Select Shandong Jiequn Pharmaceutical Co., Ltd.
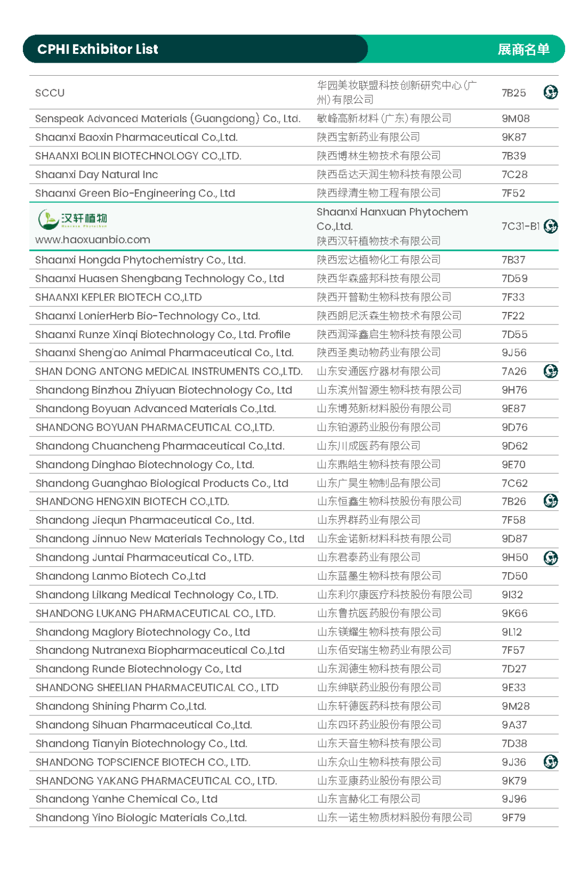Viewport: 588px width, 882px height. coord(145,520)
